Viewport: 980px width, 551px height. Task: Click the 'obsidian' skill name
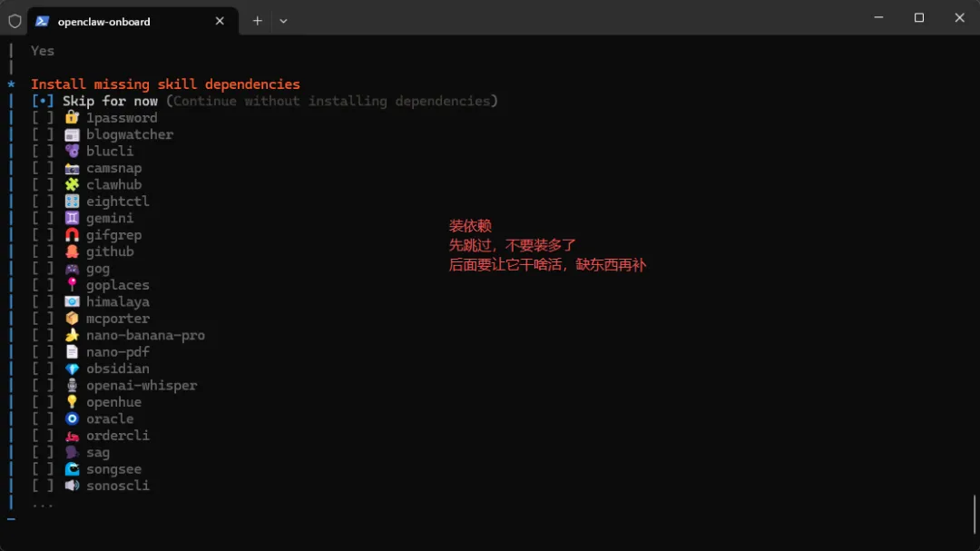point(118,369)
